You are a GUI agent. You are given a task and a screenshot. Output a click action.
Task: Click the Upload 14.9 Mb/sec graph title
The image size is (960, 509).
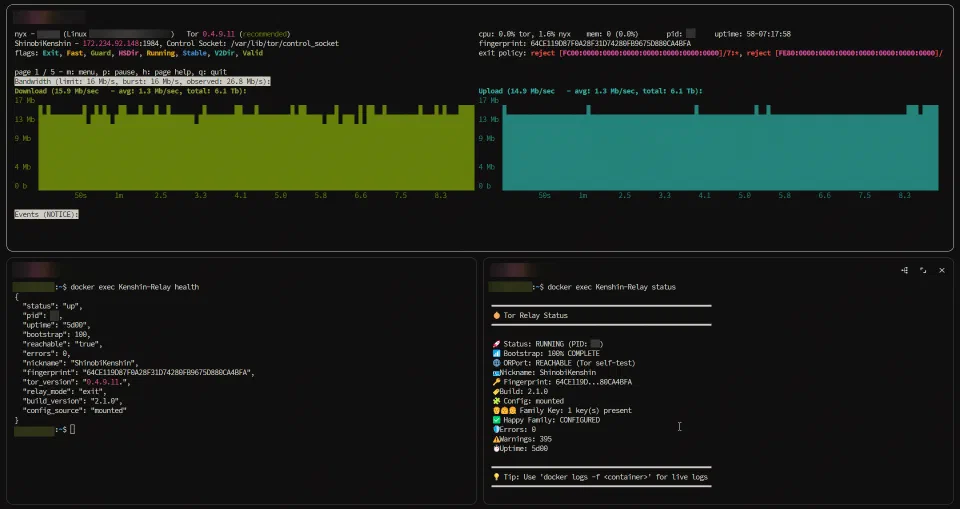[x=590, y=91]
